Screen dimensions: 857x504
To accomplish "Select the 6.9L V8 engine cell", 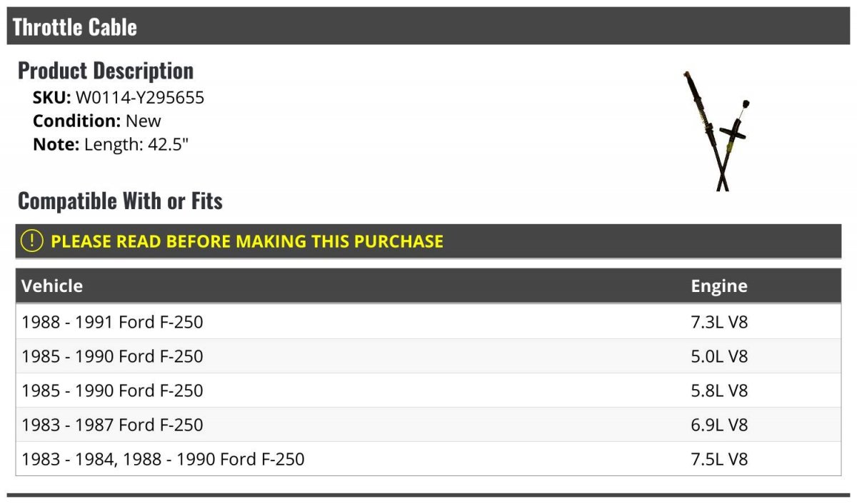I will (x=719, y=425).
